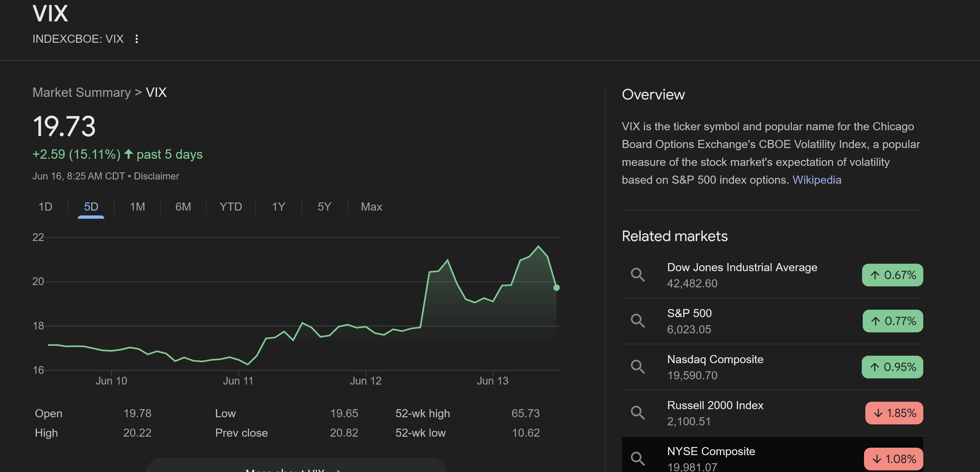Screen dimensions: 980x472
Task: Show the Max chart range
Action: (x=371, y=207)
